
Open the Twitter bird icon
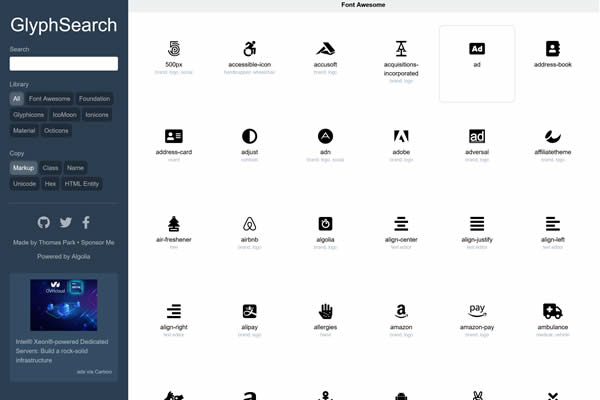coord(66,222)
